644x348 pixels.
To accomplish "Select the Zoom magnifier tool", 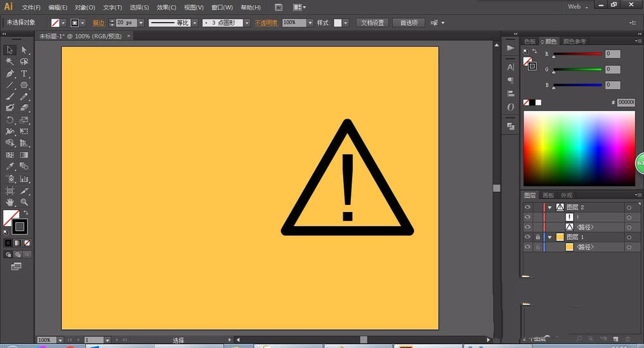I will tap(24, 202).
